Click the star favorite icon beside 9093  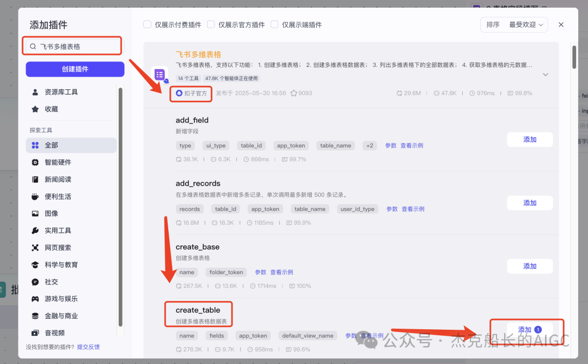pyautogui.click(x=293, y=93)
